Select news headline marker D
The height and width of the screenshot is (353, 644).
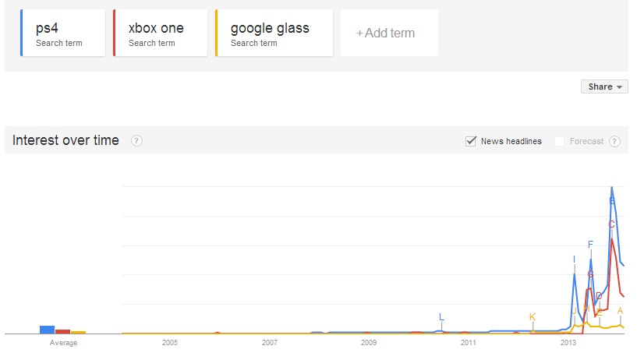click(x=599, y=296)
